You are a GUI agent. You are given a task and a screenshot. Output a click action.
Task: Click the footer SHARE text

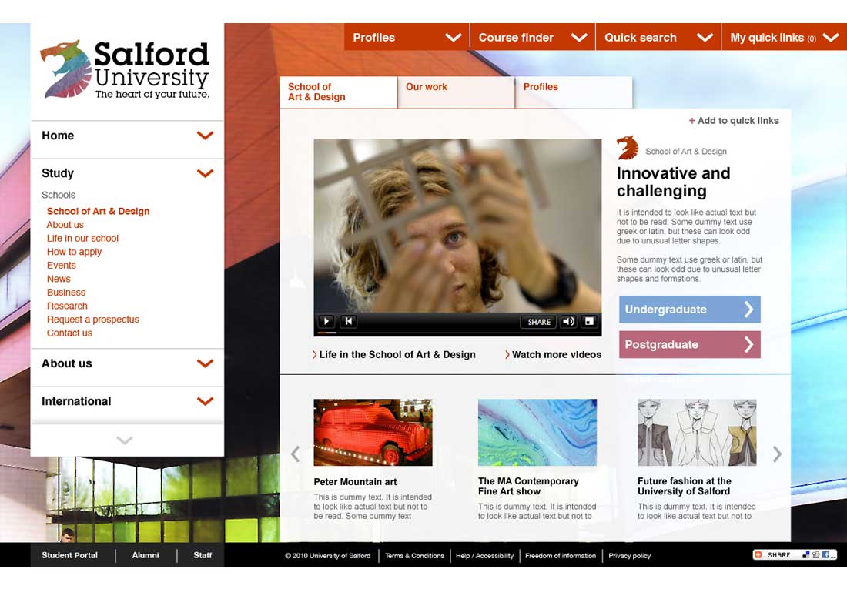(x=779, y=555)
